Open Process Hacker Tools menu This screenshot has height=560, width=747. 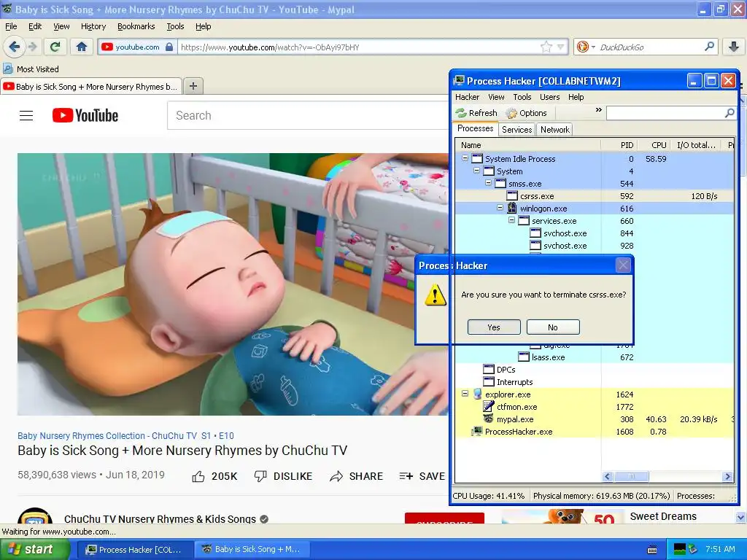(522, 97)
